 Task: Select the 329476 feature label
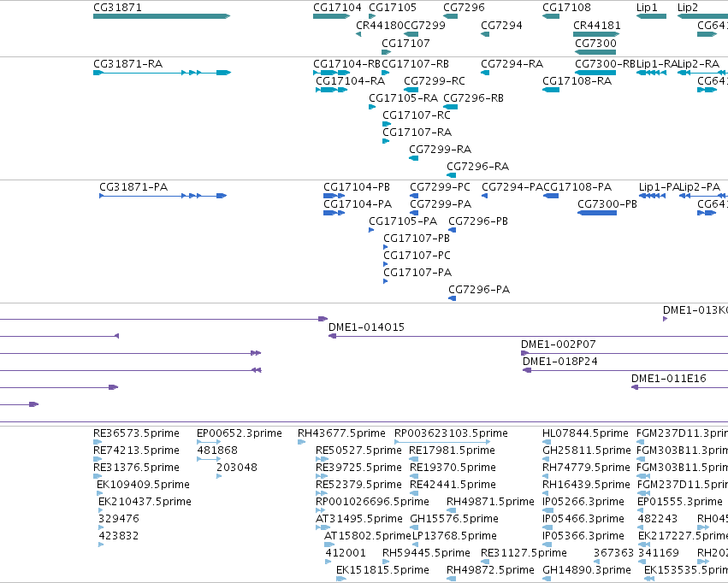(x=119, y=519)
